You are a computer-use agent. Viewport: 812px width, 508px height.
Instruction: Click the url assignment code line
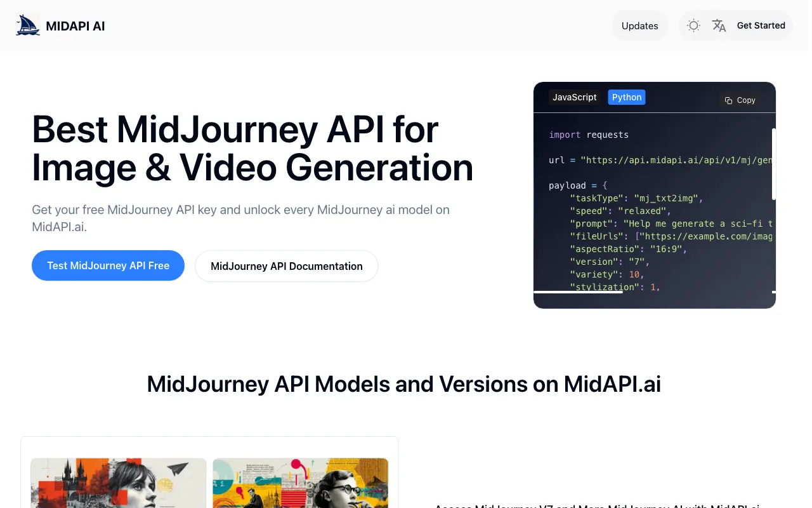[x=660, y=160]
